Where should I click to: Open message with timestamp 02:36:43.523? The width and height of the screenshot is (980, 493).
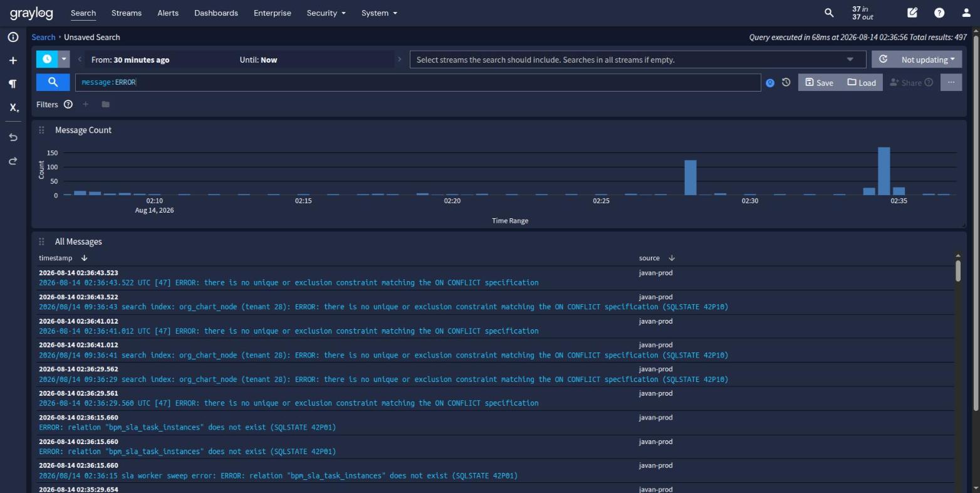pos(495,278)
